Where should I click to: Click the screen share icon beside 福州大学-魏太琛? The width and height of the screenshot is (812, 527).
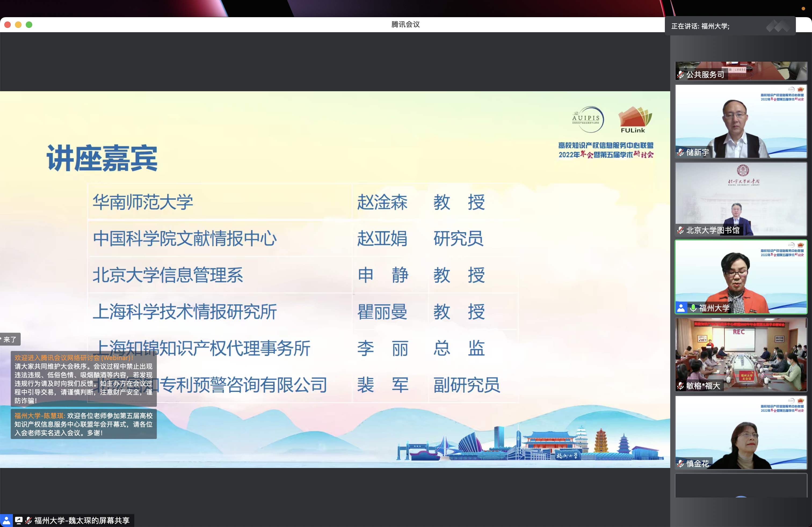tap(19, 521)
